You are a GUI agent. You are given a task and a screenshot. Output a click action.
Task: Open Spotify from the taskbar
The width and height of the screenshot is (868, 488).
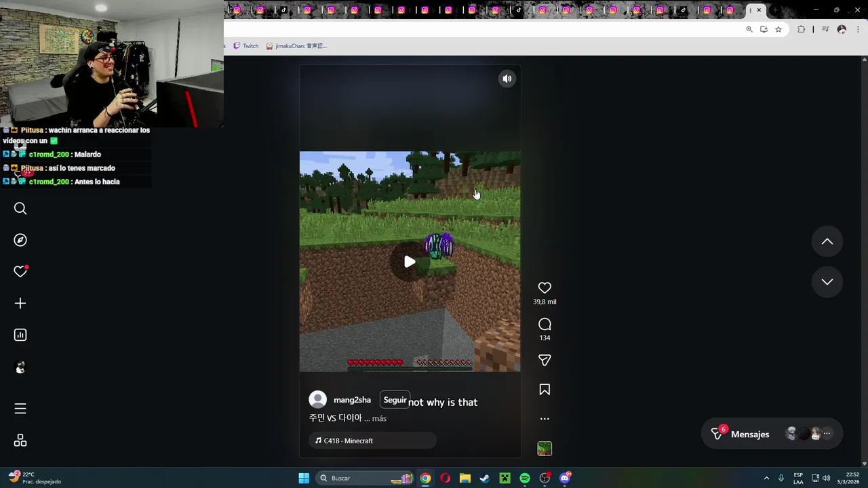point(525,478)
